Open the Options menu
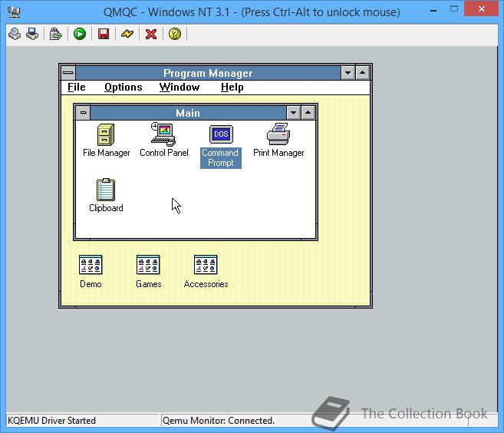 click(x=124, y=88)
